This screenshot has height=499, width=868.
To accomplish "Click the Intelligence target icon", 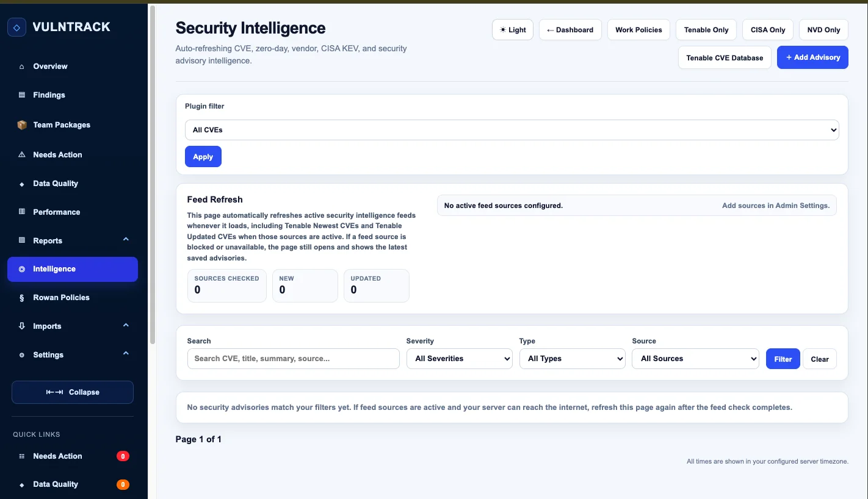I will point(22,269).
